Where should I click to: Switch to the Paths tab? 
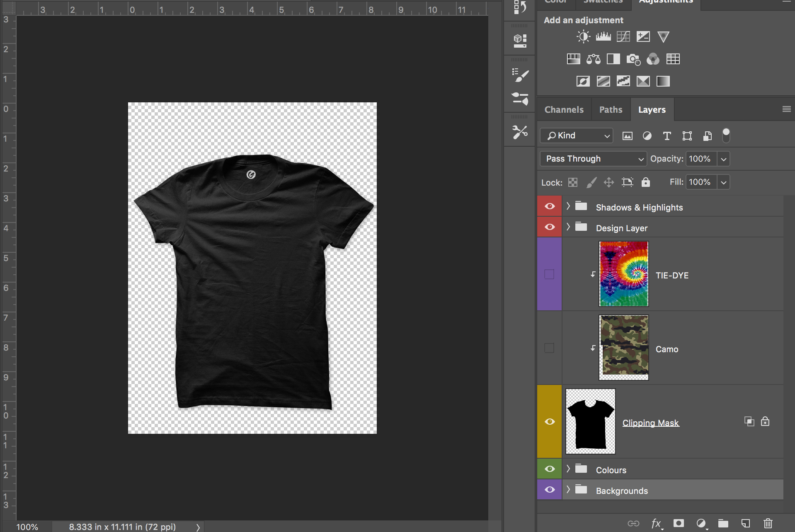(611, 110)
